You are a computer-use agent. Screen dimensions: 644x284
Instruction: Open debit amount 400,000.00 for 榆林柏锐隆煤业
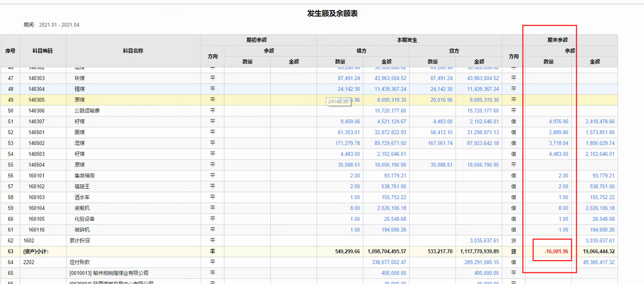(394, 273)
